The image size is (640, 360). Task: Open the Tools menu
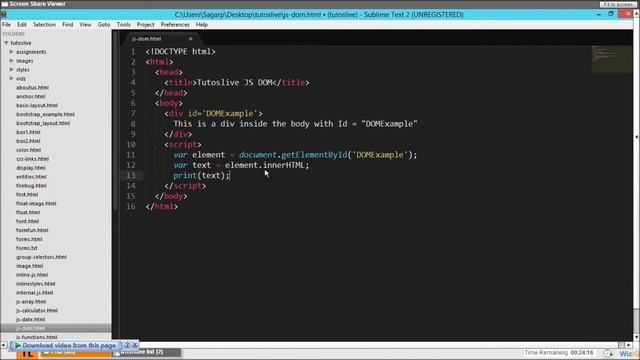[x=123, y=24]
